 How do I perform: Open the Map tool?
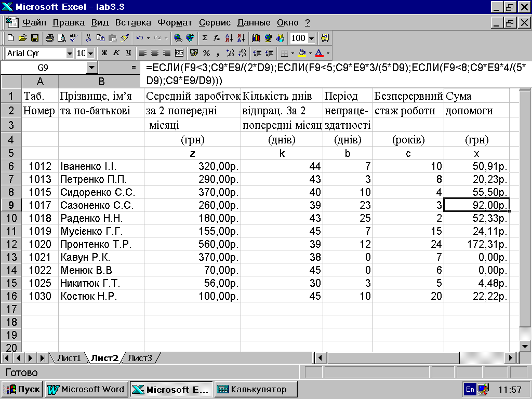[268, 38]
